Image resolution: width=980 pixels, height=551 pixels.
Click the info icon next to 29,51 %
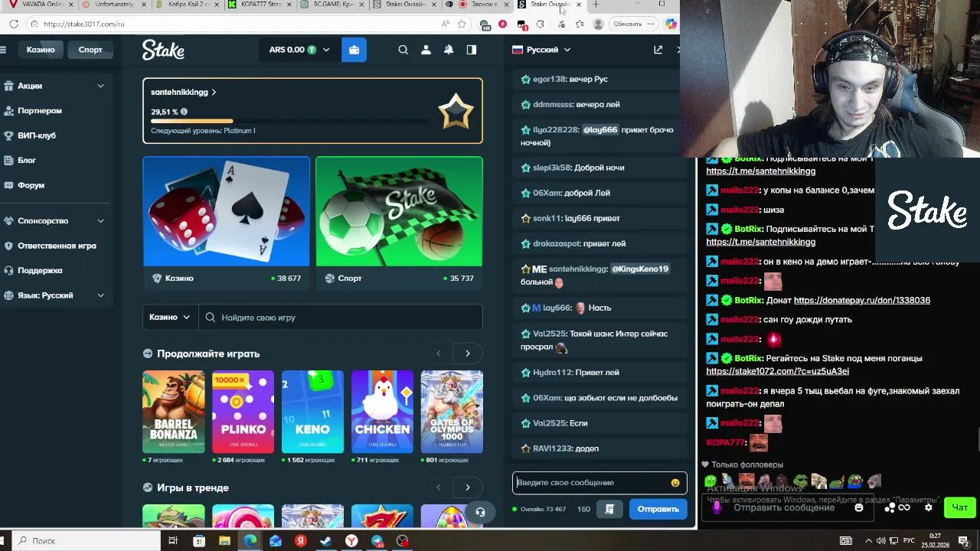pyautogui.click(x=184, y=112)
